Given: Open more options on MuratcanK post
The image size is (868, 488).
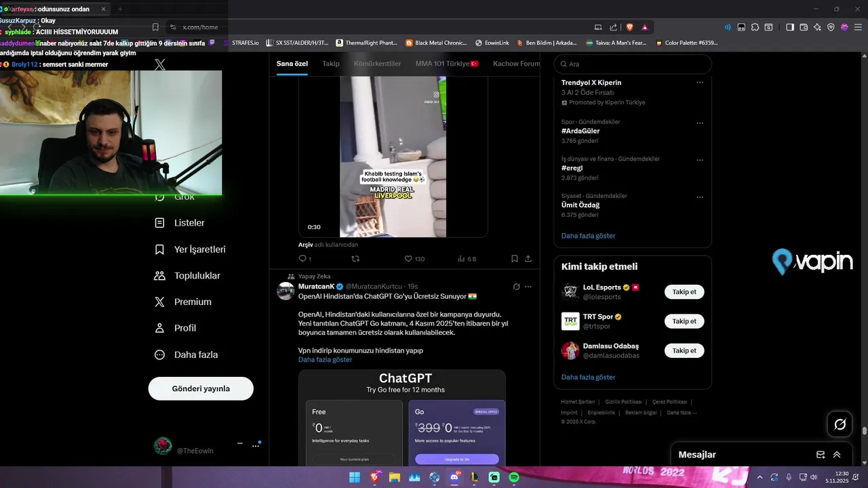Looking at the screenshot, I should click(528, 287).
